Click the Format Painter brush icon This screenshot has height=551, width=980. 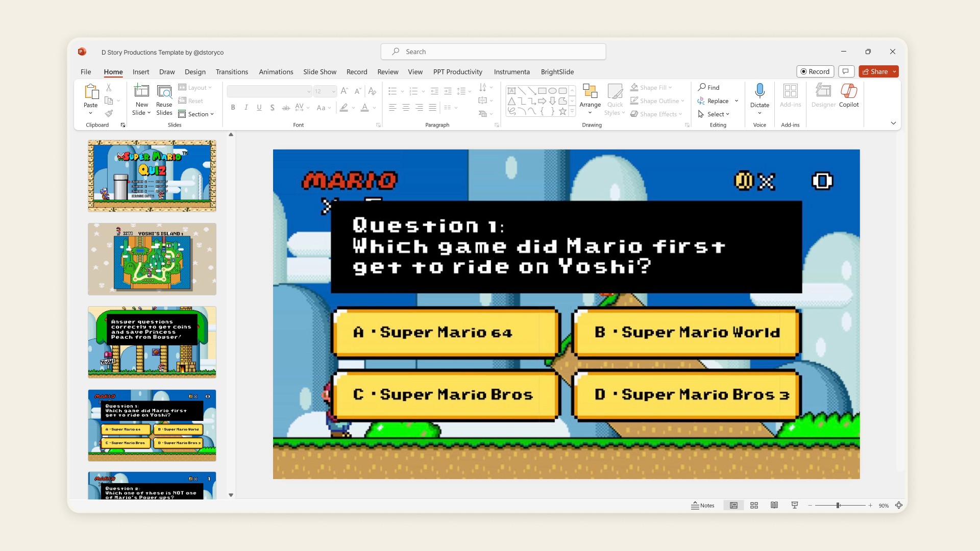coord(109,114)
